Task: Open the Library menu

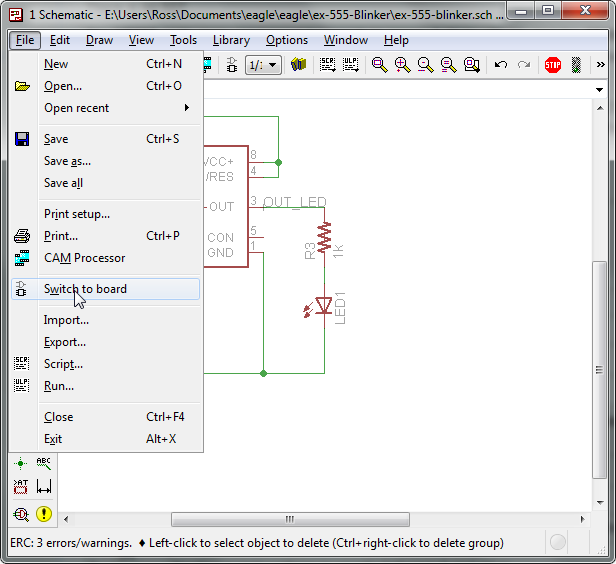Action: 231,40
